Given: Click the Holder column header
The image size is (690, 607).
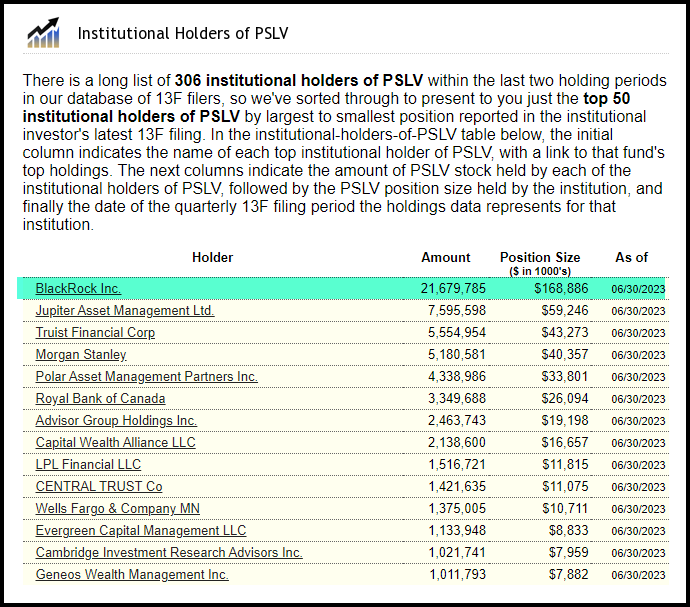Looking at the screenshot, I should 212,257.
